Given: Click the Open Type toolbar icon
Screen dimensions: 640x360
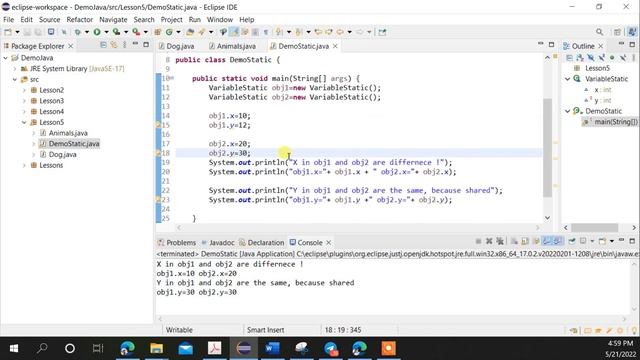Looking at the screenshot, I should (x=190, y=32).
